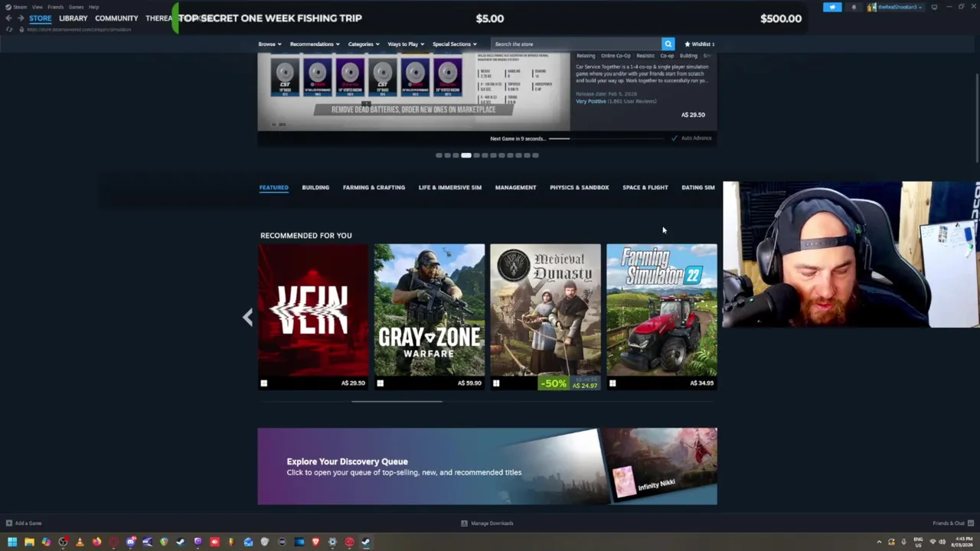
Task: Open the Steam menu
Action: [x=17, y=7]
